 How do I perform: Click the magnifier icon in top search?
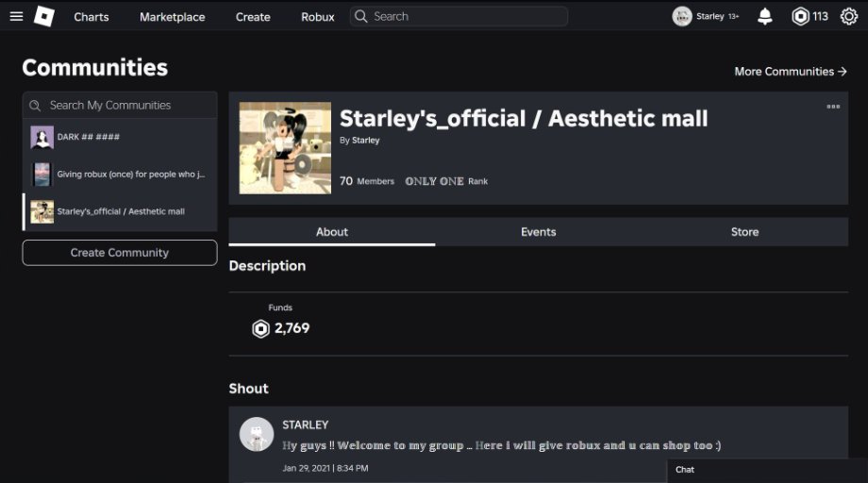point(361,17)
